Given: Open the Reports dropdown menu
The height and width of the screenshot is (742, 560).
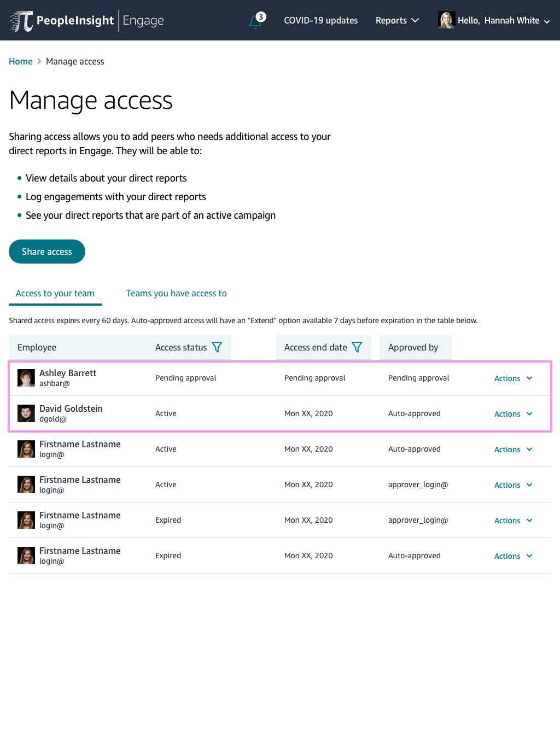Looking at the screenshot, I should coord(397,20).
